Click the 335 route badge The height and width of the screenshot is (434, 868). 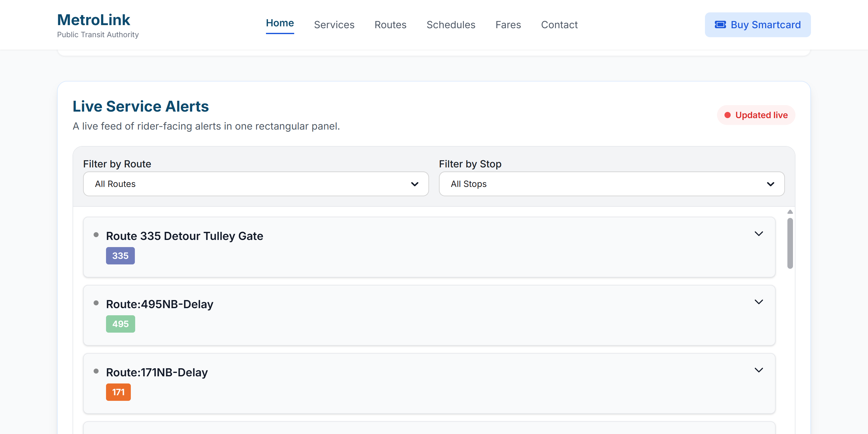pyautogui.click(x=120, y=256)
